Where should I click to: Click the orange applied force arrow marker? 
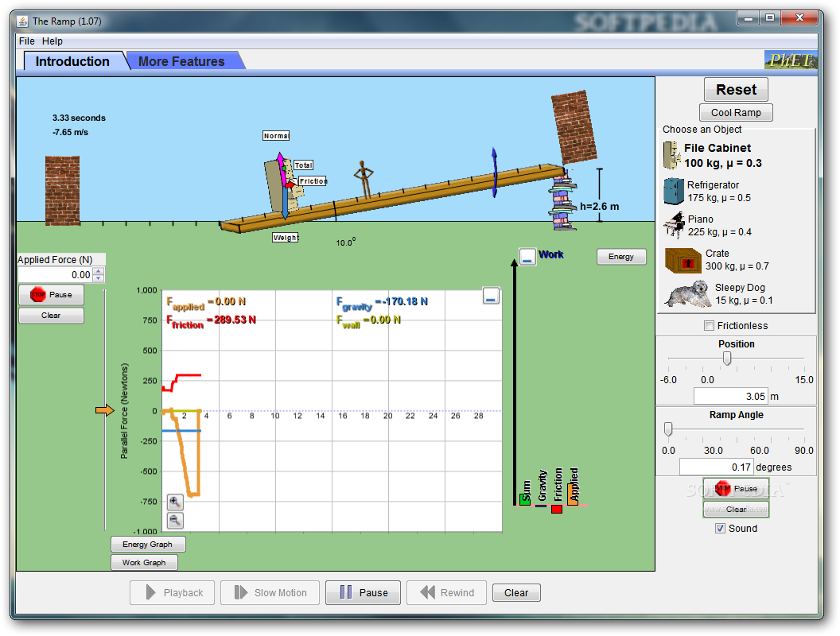(105, 410)
